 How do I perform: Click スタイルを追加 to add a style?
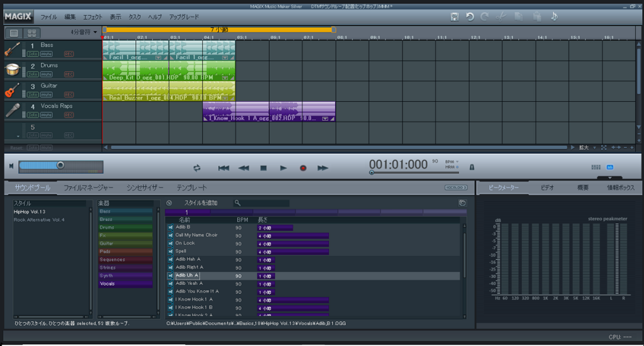(x=201, y=203)
